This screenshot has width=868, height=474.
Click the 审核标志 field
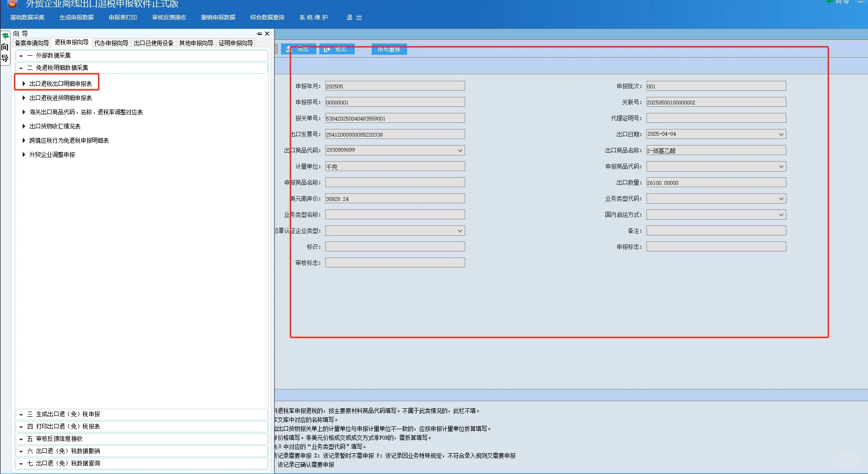point(395,263)
